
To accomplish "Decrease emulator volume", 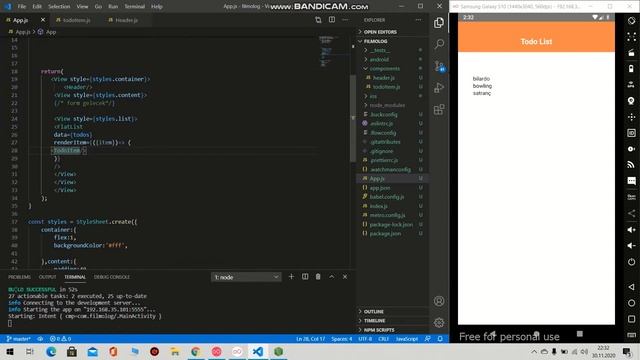I will 631,246.
